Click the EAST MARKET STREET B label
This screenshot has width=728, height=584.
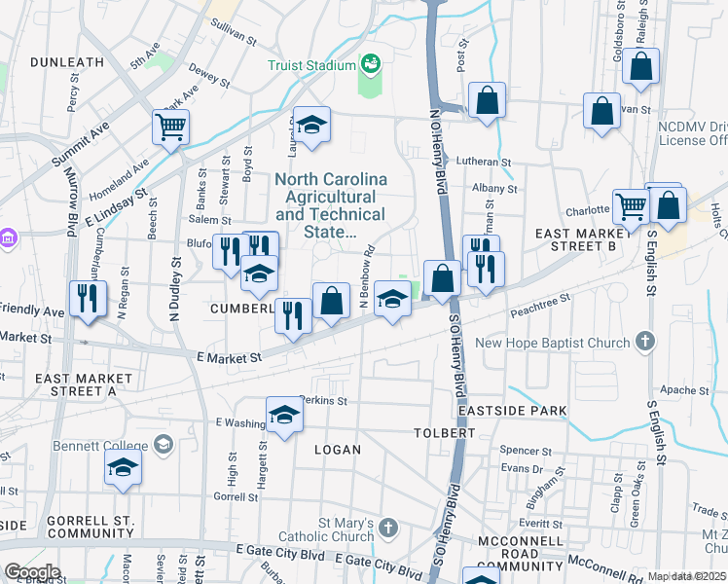coord(584,239)
